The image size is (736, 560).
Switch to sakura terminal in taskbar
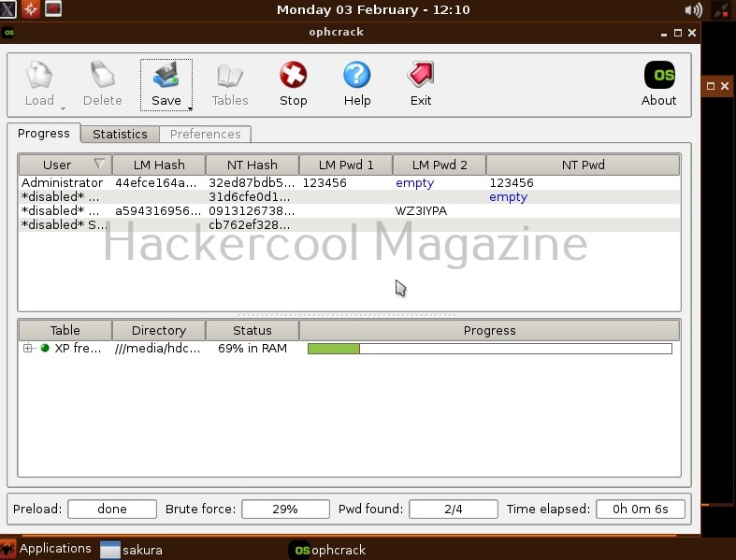132,550
